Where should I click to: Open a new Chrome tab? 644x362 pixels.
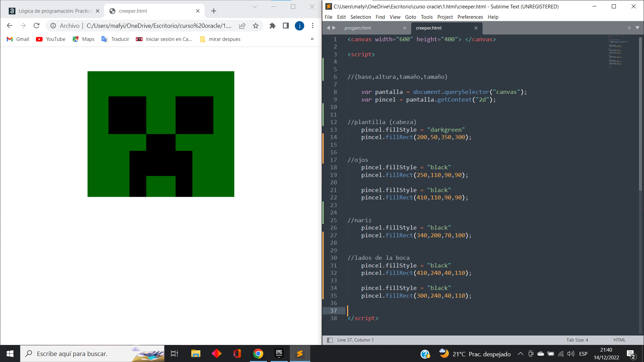pos(214,11)
